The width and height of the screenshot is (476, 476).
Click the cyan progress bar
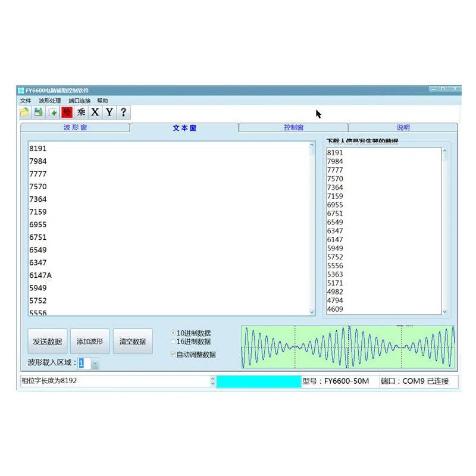259,381
